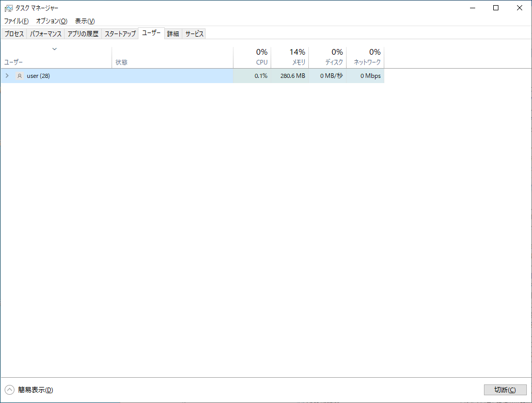The image size is (532, 403).
Task: Sort by the メモリ column header
Action: [290, 57]
